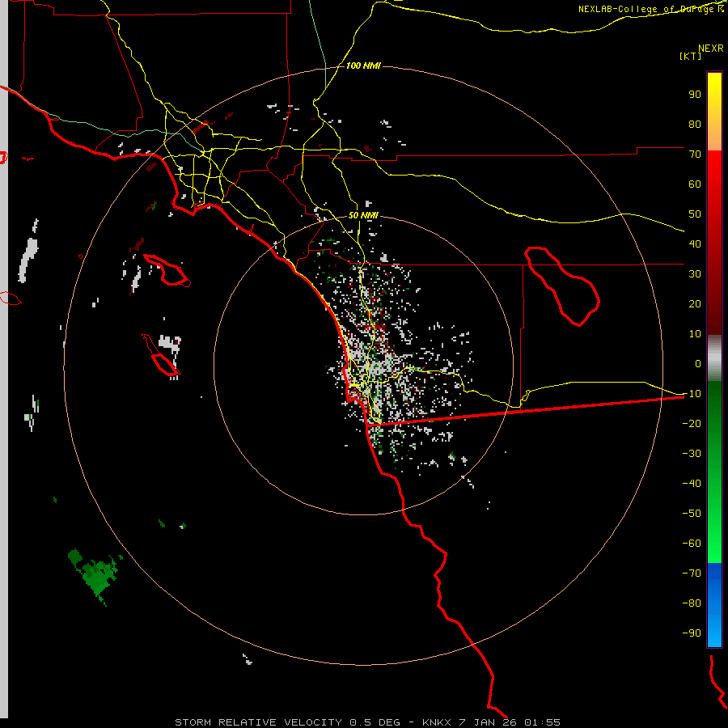Click the elongated gray echo streak at far left

click(28, 260)
